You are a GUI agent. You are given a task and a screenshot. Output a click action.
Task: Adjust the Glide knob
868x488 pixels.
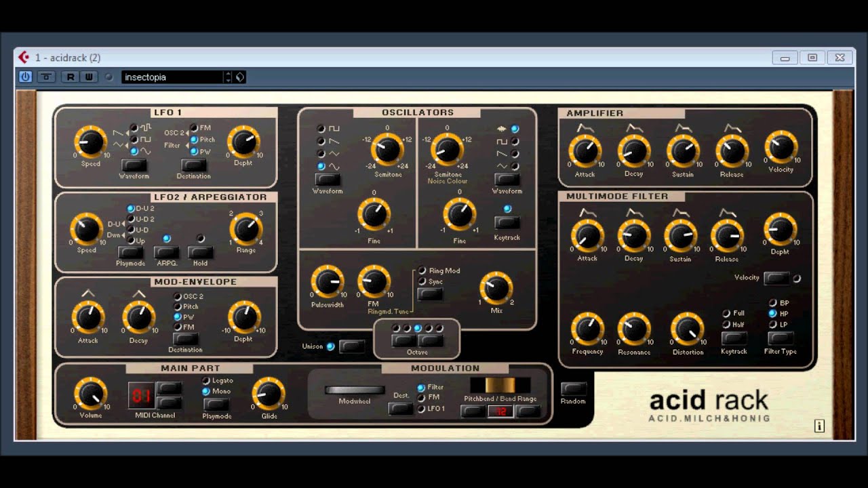(x=269, y=394)
